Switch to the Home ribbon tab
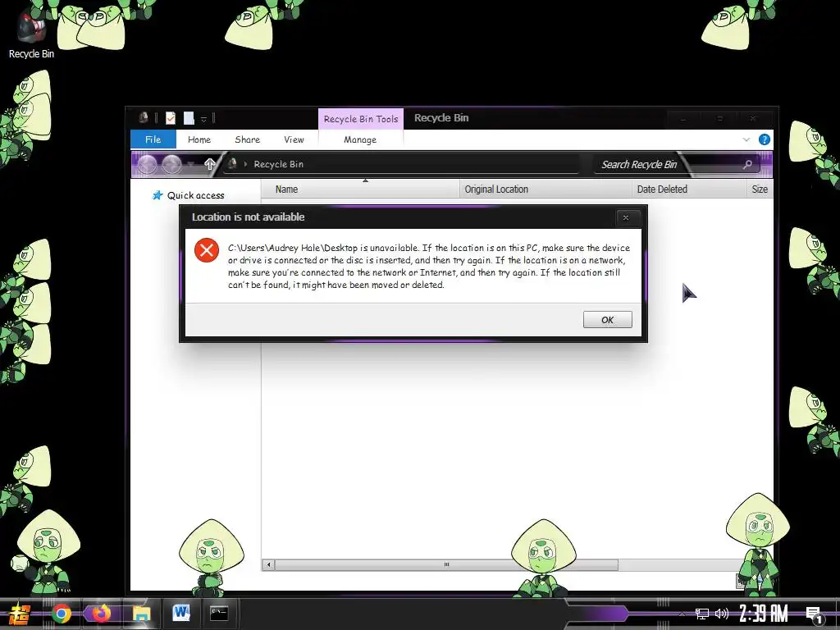Screen dimensions: 840x630 (199, 139)
